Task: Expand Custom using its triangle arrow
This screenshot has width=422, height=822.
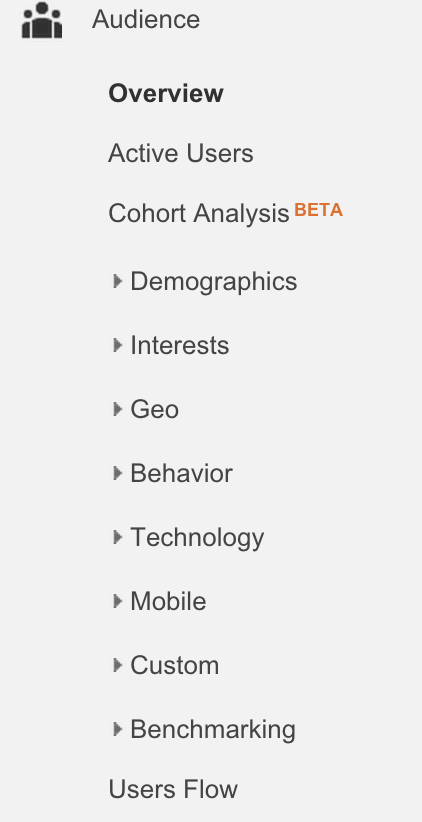Action: point(117,665)
